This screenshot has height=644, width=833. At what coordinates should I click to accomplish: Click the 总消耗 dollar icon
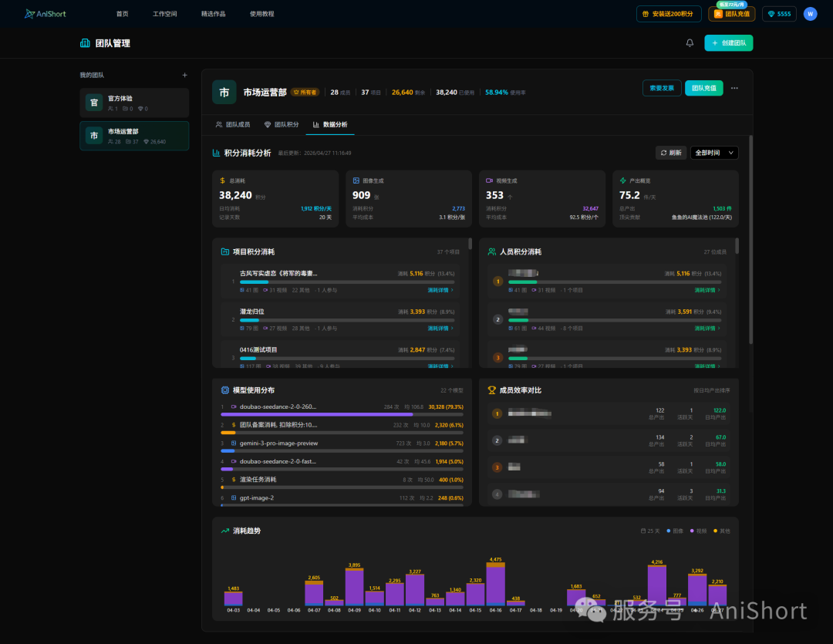[x=223, y=180]
